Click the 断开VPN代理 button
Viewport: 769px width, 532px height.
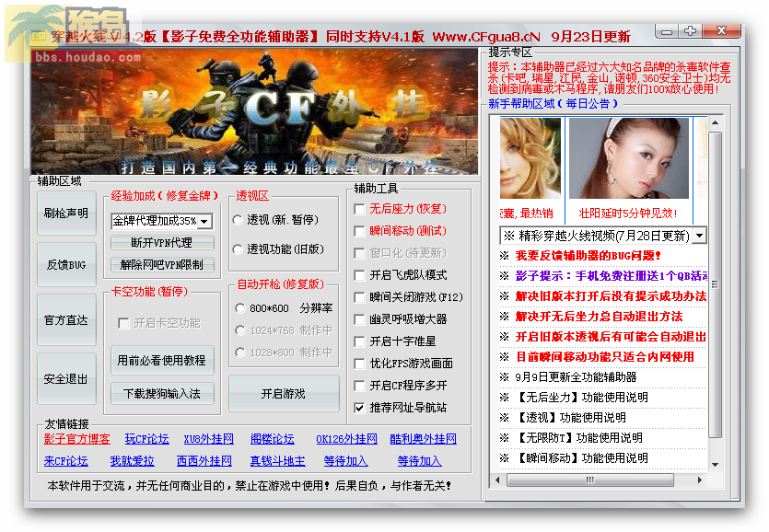point(162,243)
